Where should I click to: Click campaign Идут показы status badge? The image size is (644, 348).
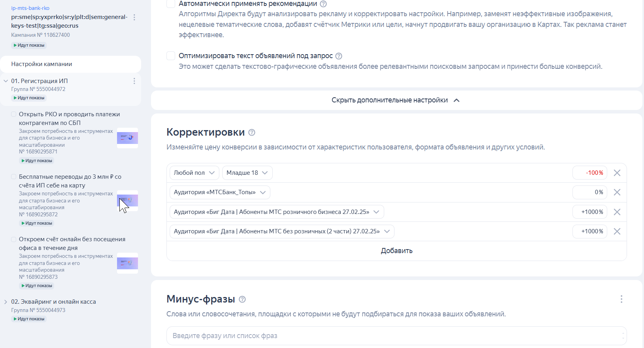point(29,45)
